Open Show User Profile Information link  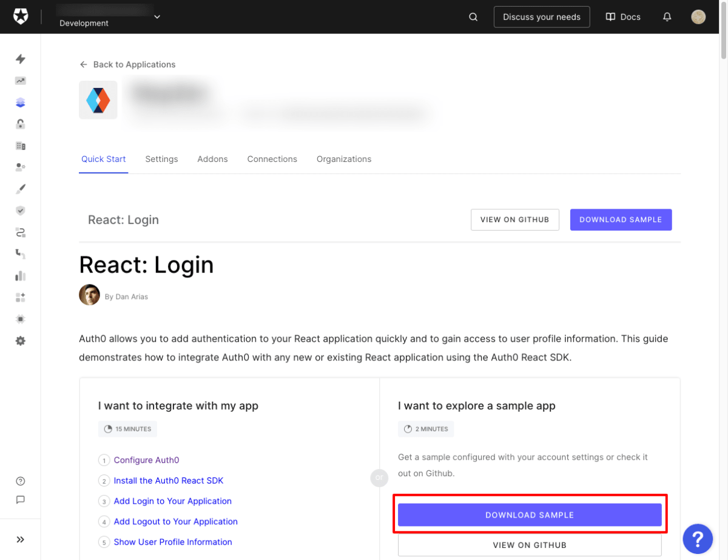pyautogui.click(x=173, y=542)
